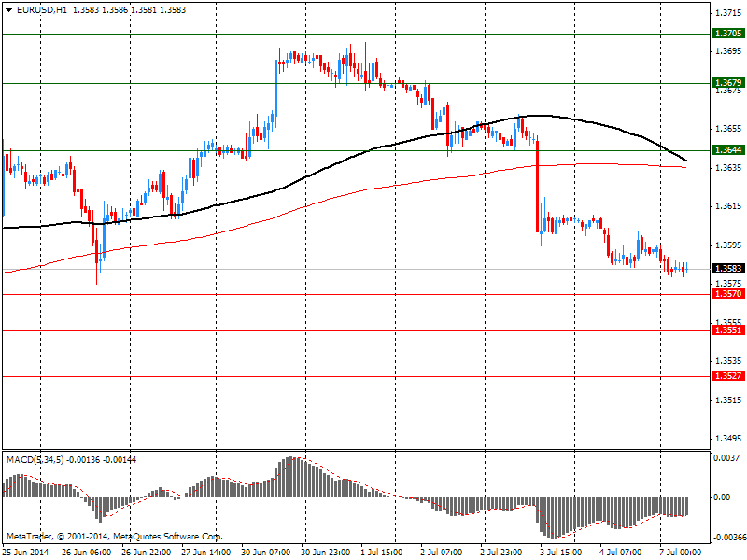Click the green 1.3679 price level label
The height and width of the screenshot is (560, 747).
click(x=727, y=83)
